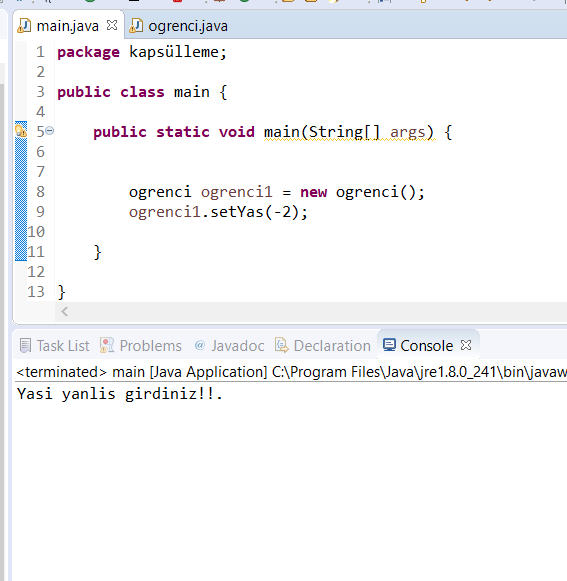
Task: Place cursor on the setYas method call
Action: [x=232, y=212]
